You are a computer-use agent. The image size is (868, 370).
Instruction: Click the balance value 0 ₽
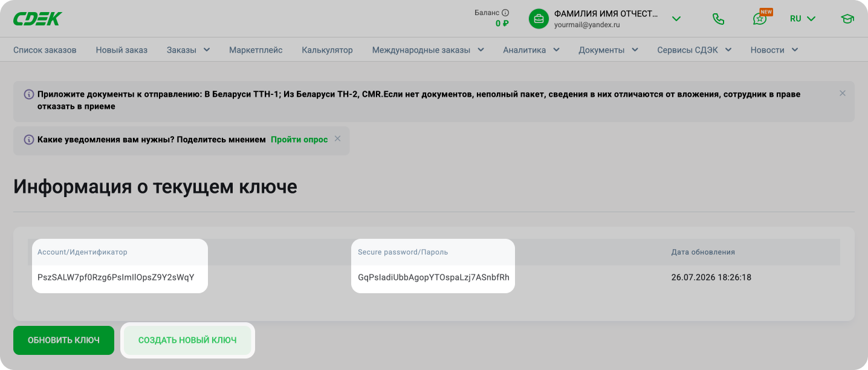(502, 24)
